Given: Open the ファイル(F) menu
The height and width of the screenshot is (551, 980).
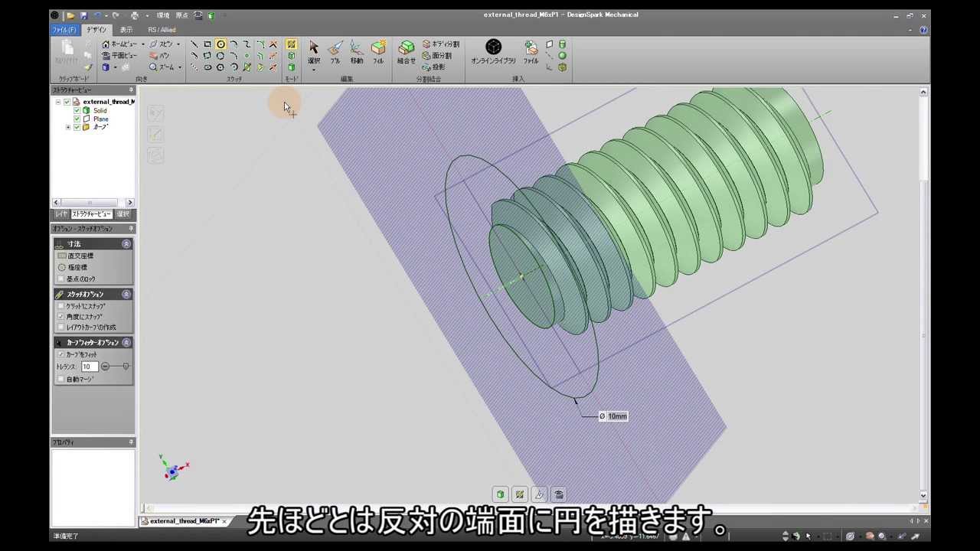Looking at the screenshot, I should tap(64, 30).
